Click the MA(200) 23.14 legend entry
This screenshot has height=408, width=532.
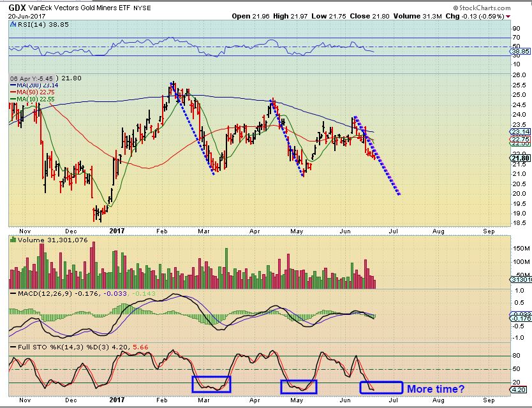tap(34, 85)
